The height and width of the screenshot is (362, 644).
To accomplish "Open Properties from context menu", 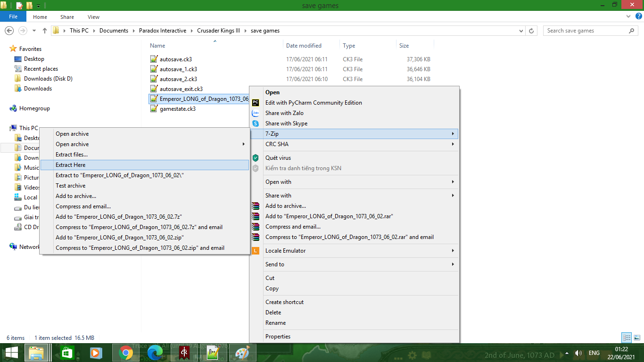I will [x=354, y=337].
